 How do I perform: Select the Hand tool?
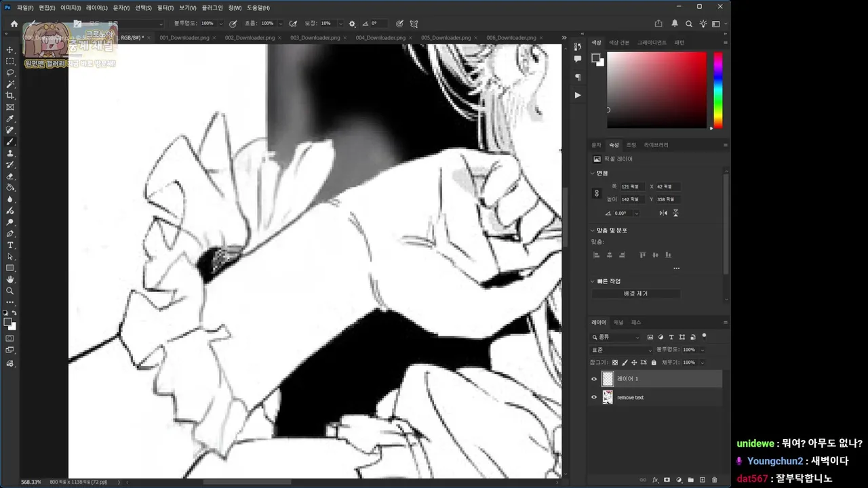(x=10, y=279)
